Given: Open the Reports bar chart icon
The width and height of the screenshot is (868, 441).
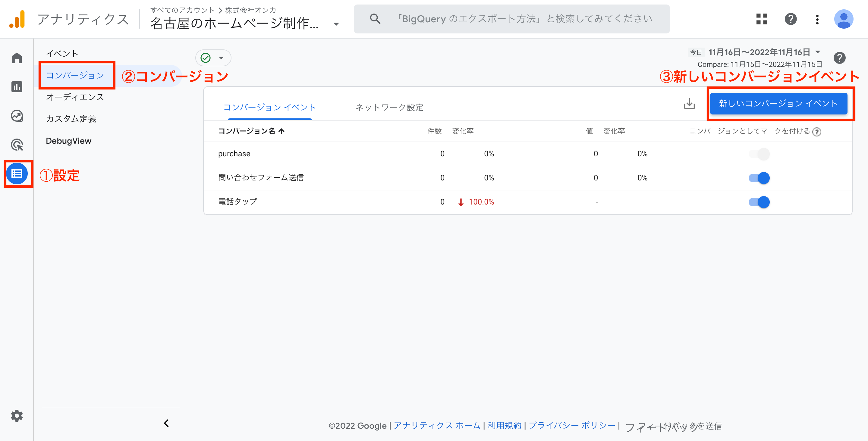Looking at the screenshot, I should pyautogui.click(x=17, y=87).
